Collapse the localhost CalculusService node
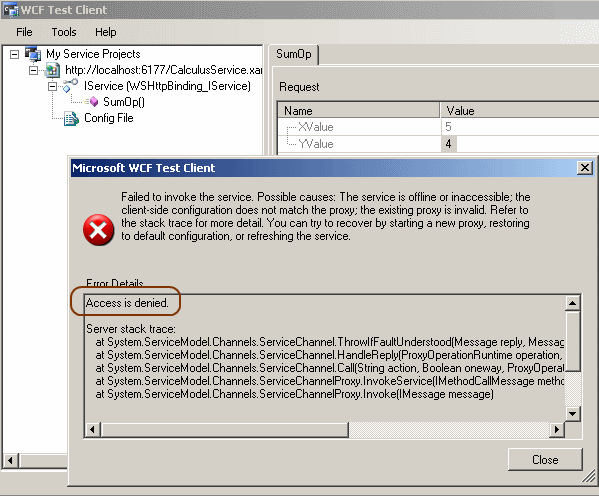Image resolution: width=599 pixels, height=496 pixels. [x=34, y=70]
